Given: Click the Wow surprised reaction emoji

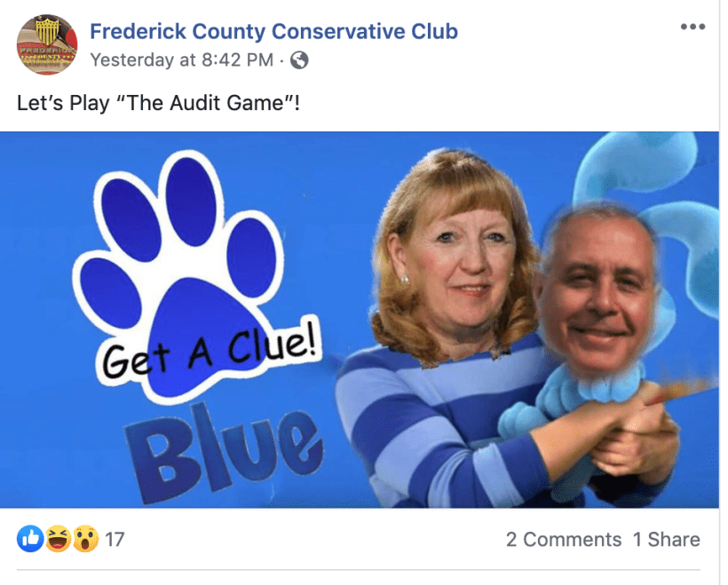Looking at the screenshot, I should 85,539.
